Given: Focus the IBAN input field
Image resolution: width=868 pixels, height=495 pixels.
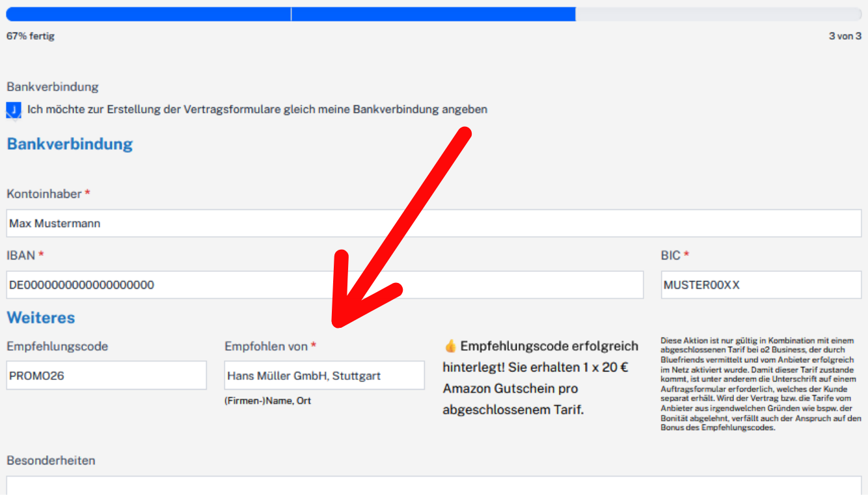Looking at the screenshot, I should tap(324, 285).
